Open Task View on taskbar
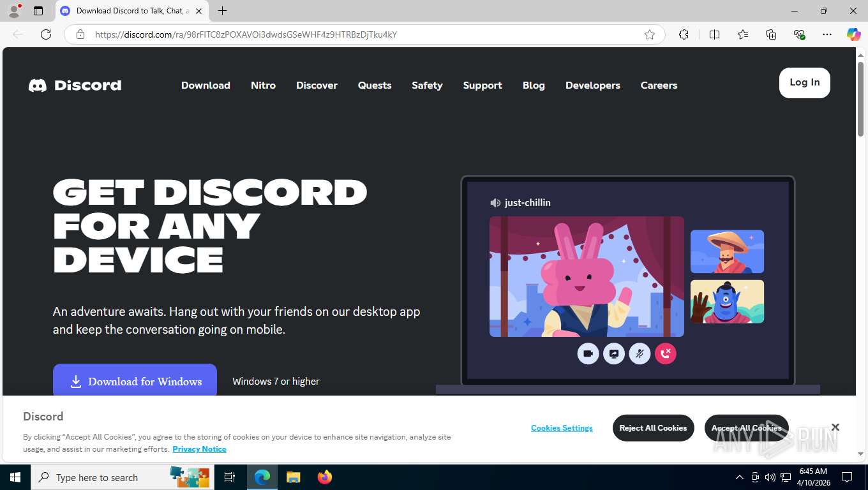The image size is (868, 490). pos(230,477)
